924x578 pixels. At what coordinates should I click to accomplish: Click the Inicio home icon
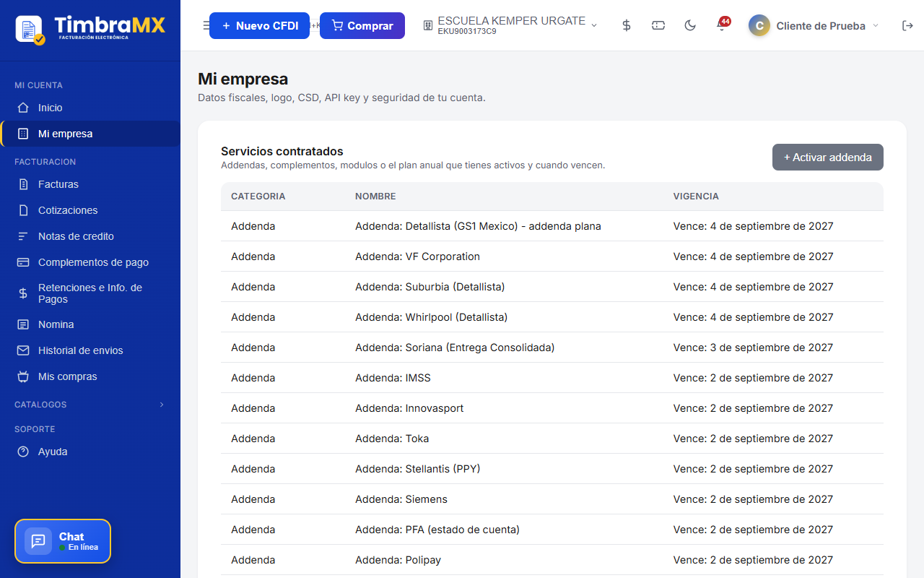(23, 108)
